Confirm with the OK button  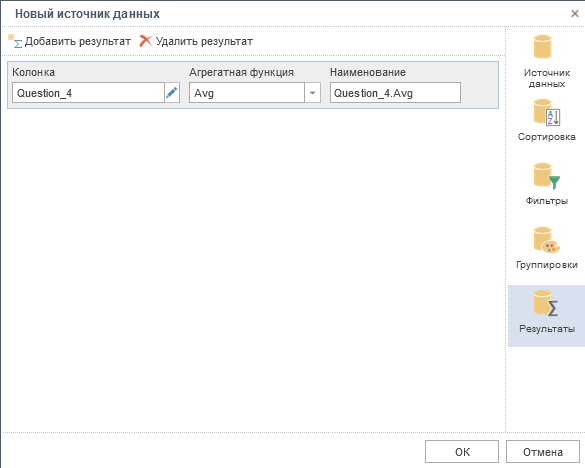[462, 452]
